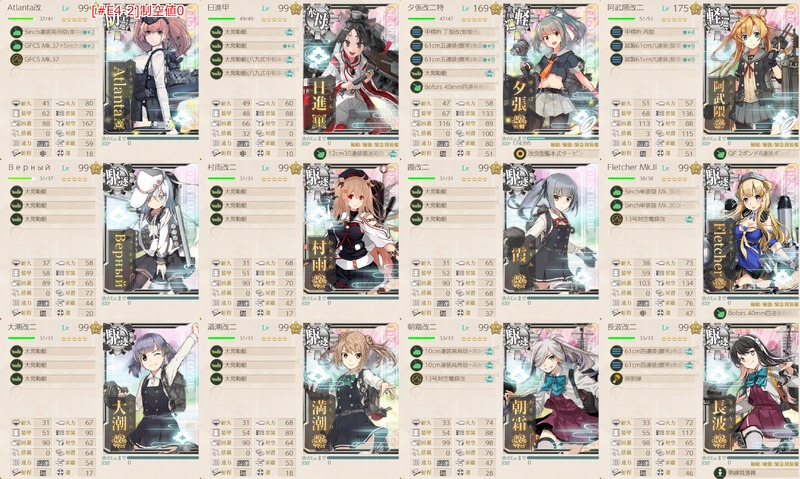The image size is (800, 479).
Task: Click 満潮改二's green HP bar
Action: click(x=221, y=338)
